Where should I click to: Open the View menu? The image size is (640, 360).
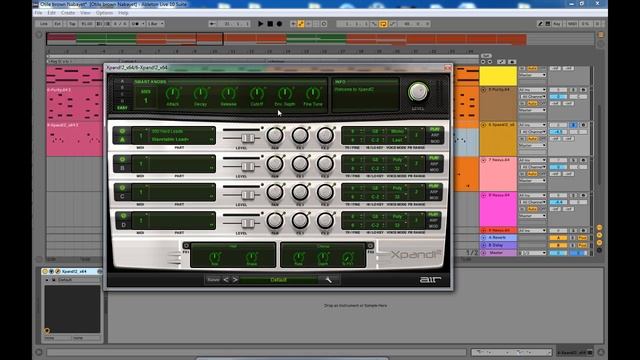point(85,13)
